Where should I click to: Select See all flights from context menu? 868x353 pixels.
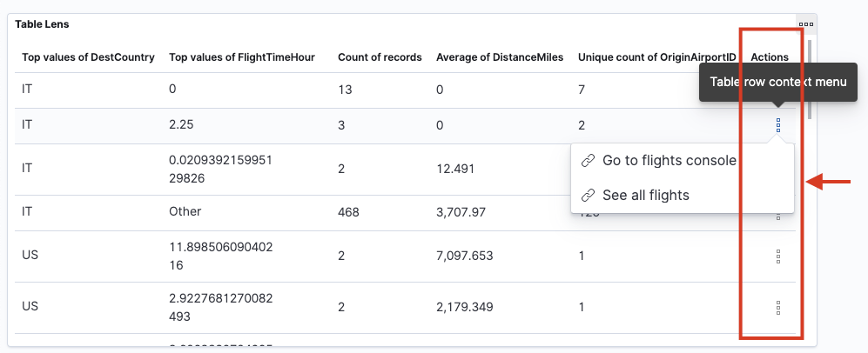point(645,196)
